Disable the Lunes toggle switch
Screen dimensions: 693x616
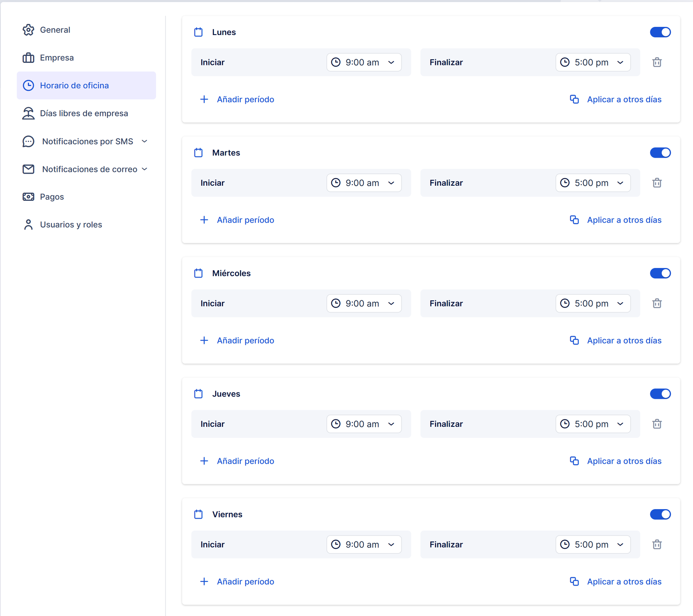coord(660,32)
